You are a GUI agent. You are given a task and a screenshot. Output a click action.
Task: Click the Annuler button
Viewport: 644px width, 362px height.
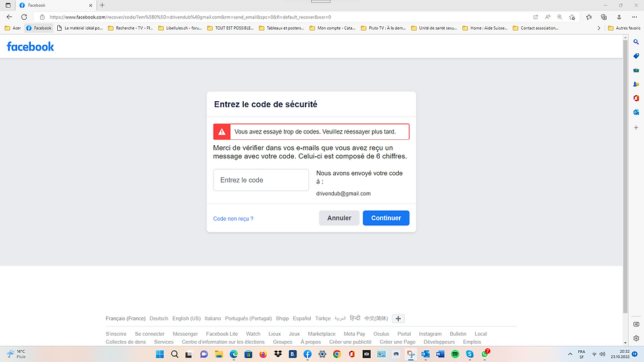339,218
